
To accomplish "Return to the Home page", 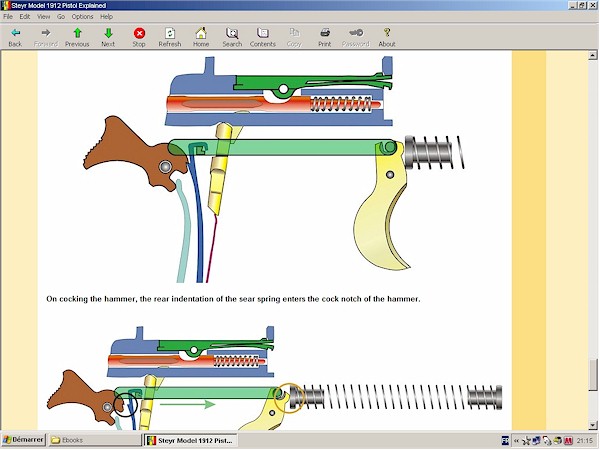I will [201, 37].
